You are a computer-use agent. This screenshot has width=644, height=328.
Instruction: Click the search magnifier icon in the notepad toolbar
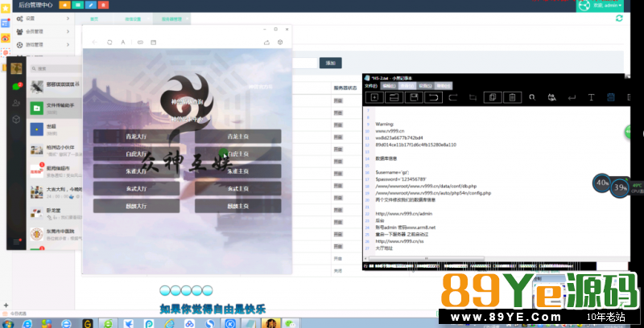pos(532,97)
